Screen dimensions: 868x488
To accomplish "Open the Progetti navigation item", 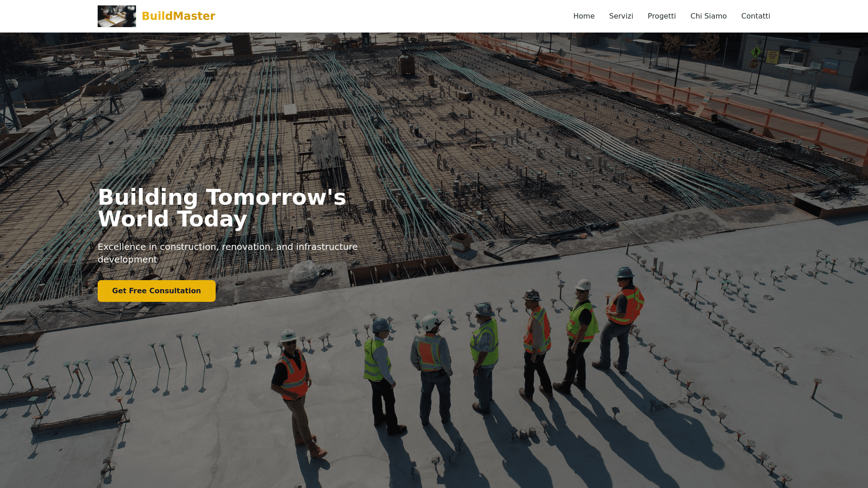I will tap(661, 16).
